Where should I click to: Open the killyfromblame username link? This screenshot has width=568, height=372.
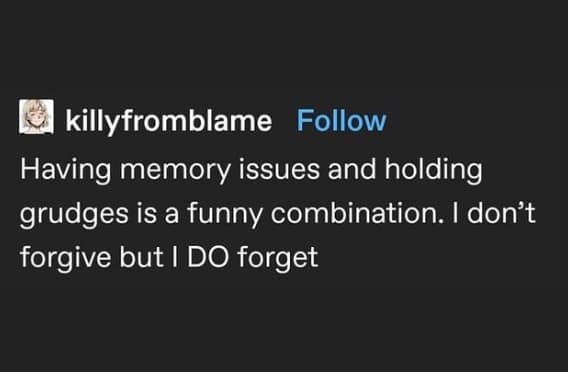click(168, 121)
